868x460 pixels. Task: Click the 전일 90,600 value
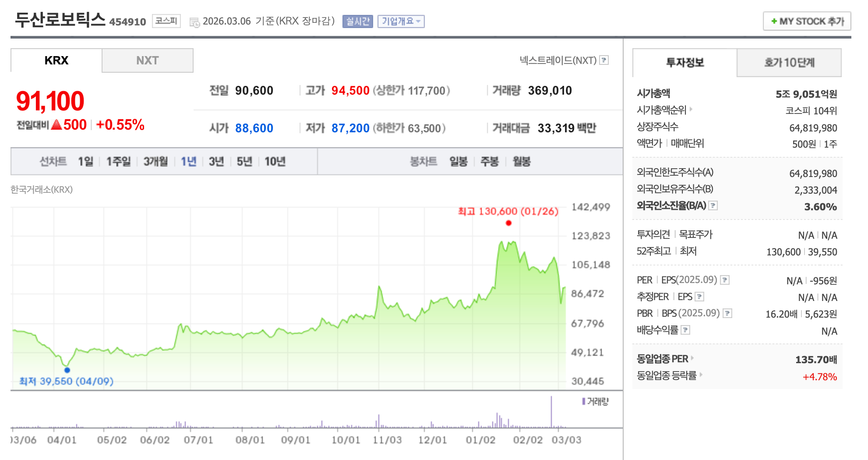pyautogui.click(x=254, y=91)
